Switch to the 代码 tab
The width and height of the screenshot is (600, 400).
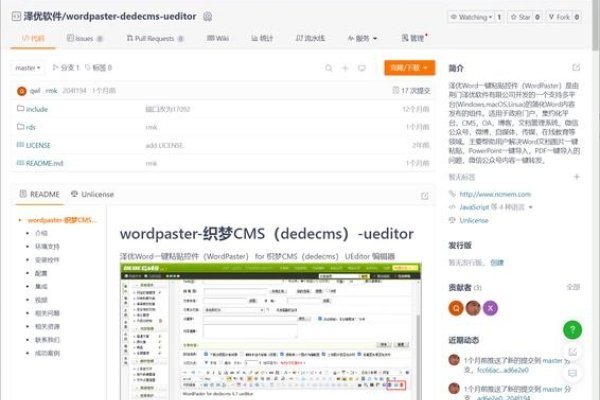point(33,38)
